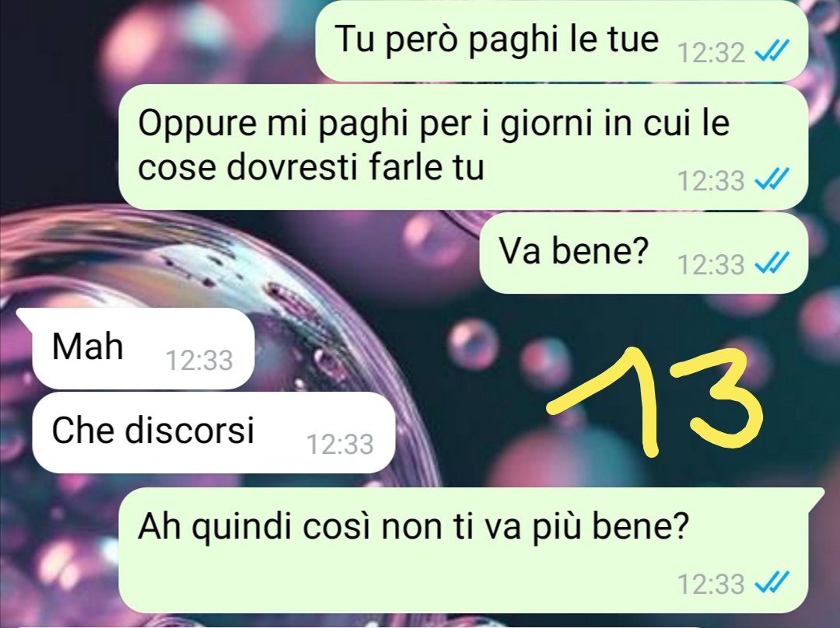The image size is (840, 628).
Task: Tap the word 'discorsi' in the received message
Action: pos(189,429)
